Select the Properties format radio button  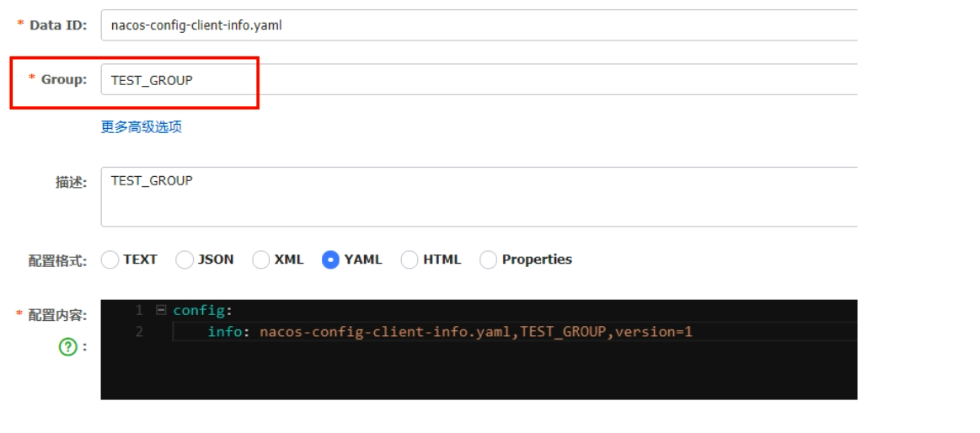(488, 259)
